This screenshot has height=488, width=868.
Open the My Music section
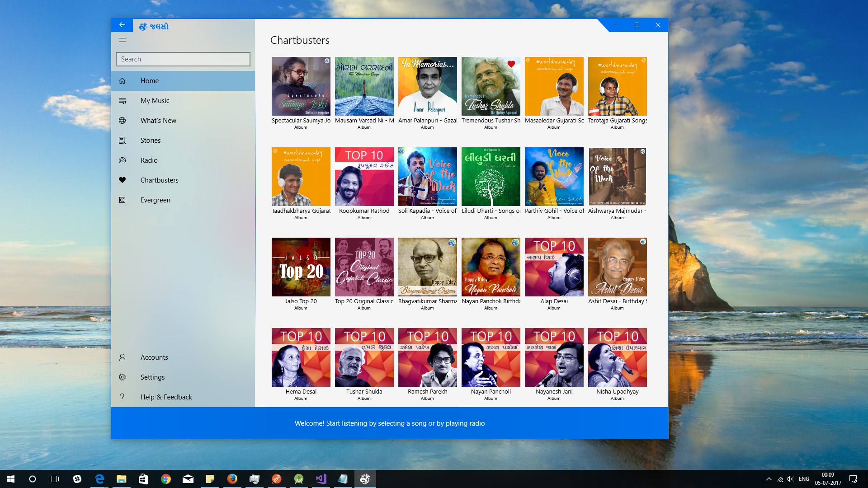coord(183,101)
